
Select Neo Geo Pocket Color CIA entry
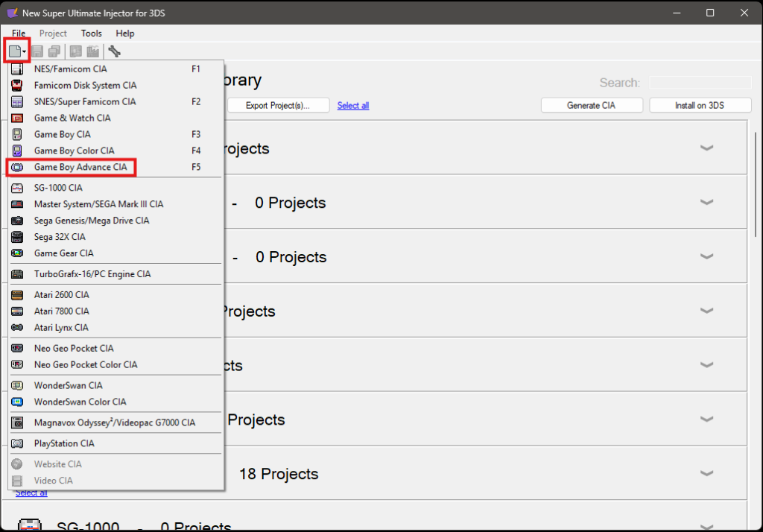(115, 364)
